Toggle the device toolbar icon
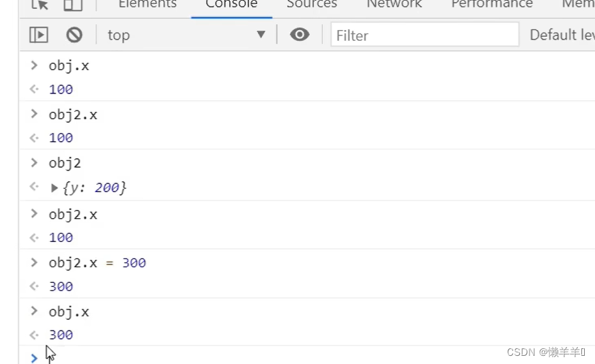This screenshot has width=595, height=364. [x=73, y=5]
